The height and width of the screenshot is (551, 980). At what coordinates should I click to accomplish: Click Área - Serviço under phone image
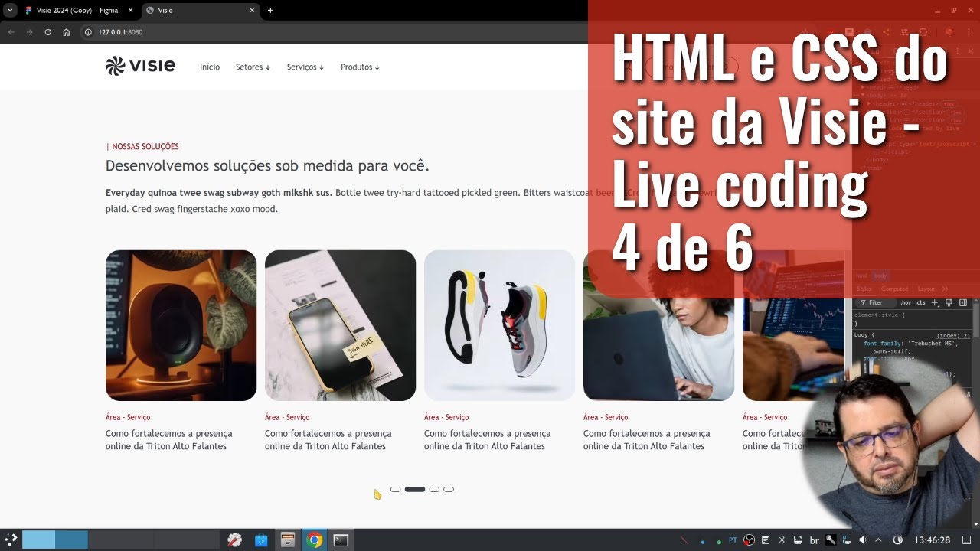point(287,417)
